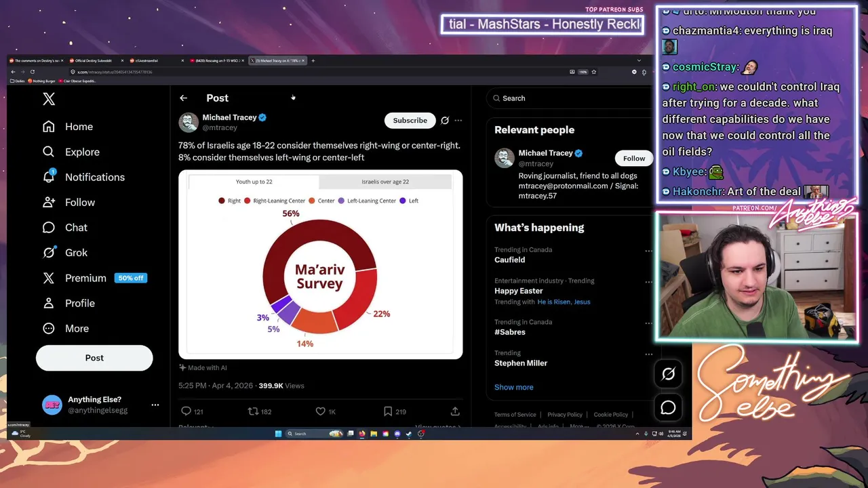
Task: Click Michael Tracey's avatar on the post
Action: [x=189, y=122]
